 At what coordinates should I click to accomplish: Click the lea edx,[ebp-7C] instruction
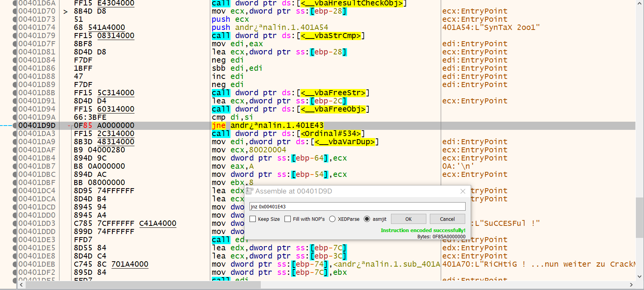point(279,248)
